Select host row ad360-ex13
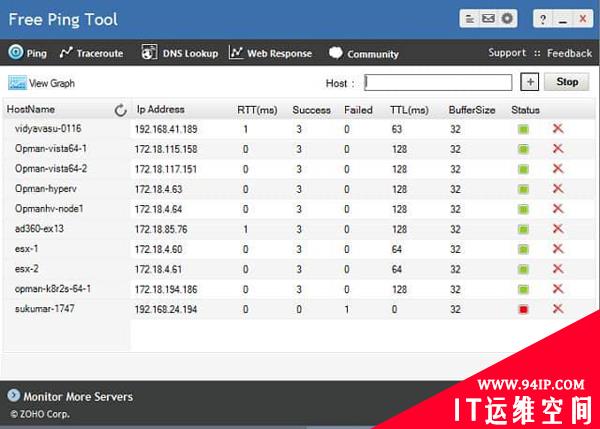This screenshot has height=429, width=600. point(299,229)
